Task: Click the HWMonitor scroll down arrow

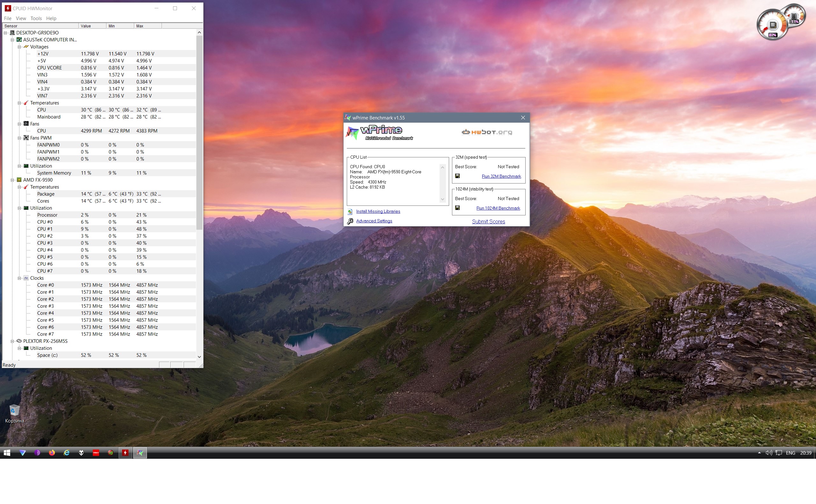Action: point(199,356)
